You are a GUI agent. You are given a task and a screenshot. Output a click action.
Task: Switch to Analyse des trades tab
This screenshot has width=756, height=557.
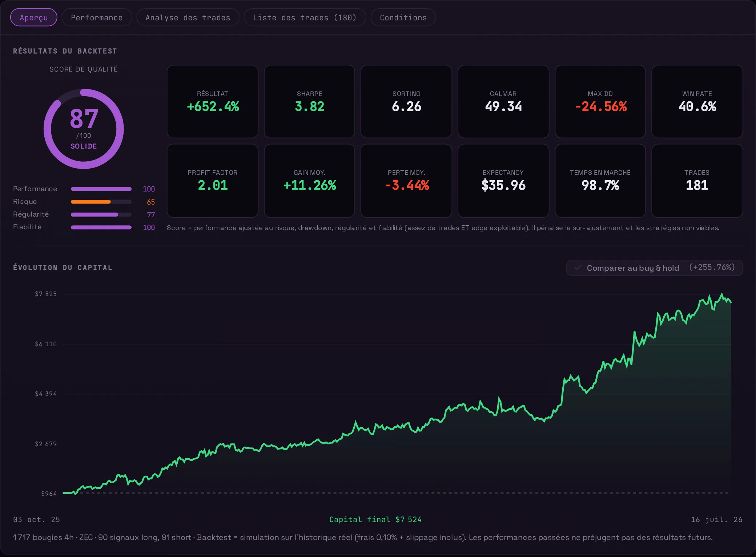tap(188, 17)
